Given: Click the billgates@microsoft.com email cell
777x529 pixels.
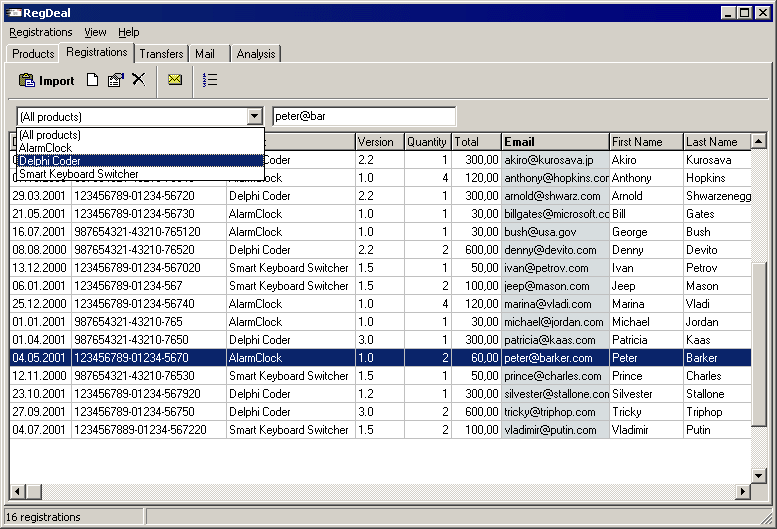Looking at the screenshot, I should tap(555, 214).
